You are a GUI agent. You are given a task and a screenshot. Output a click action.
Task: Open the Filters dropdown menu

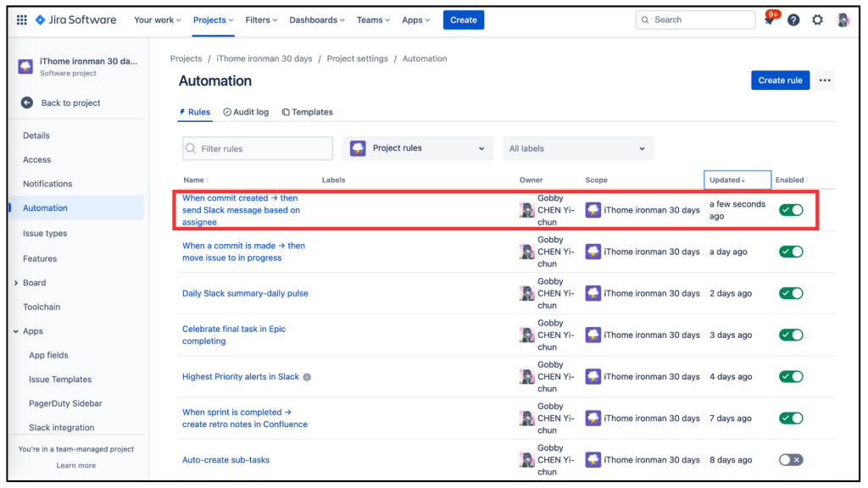pos(261,20)
